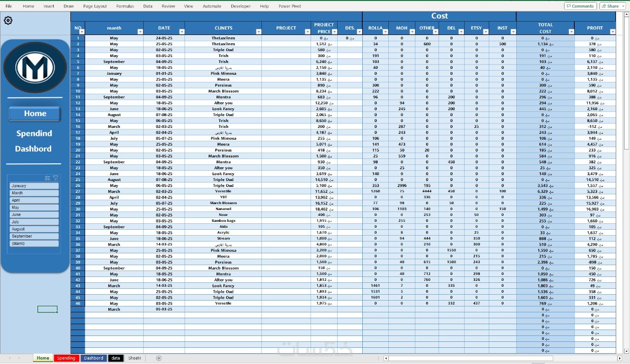Click vertical scrollbar up arrow

[627, 14]
